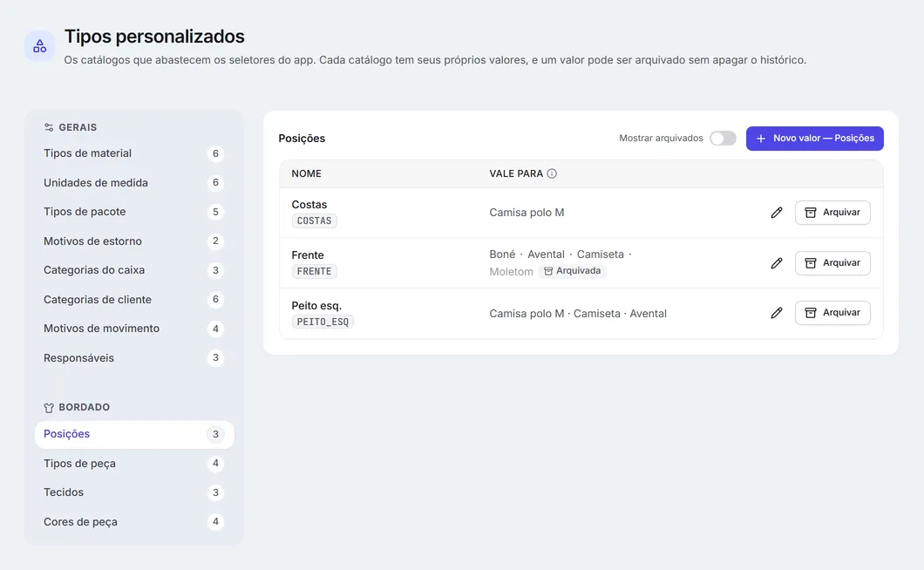Click the info icon beside Vale para

click(552, 173)
